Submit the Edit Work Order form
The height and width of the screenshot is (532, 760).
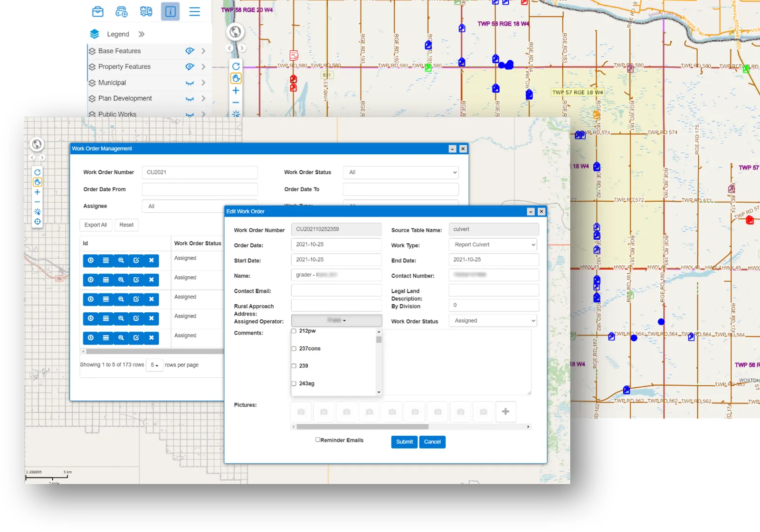tap(404, 442)
